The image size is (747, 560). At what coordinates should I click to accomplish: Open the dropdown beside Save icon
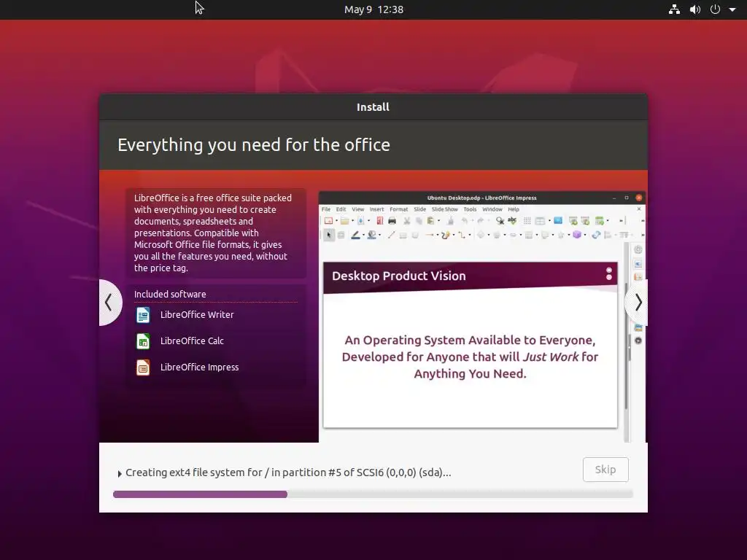coord(368,220)
